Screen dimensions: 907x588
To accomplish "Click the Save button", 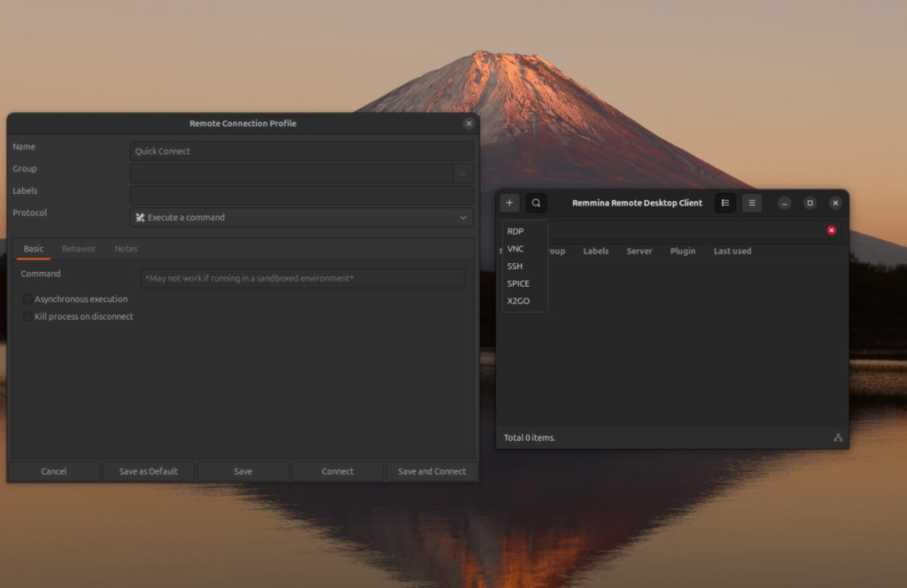I will 243,471.
